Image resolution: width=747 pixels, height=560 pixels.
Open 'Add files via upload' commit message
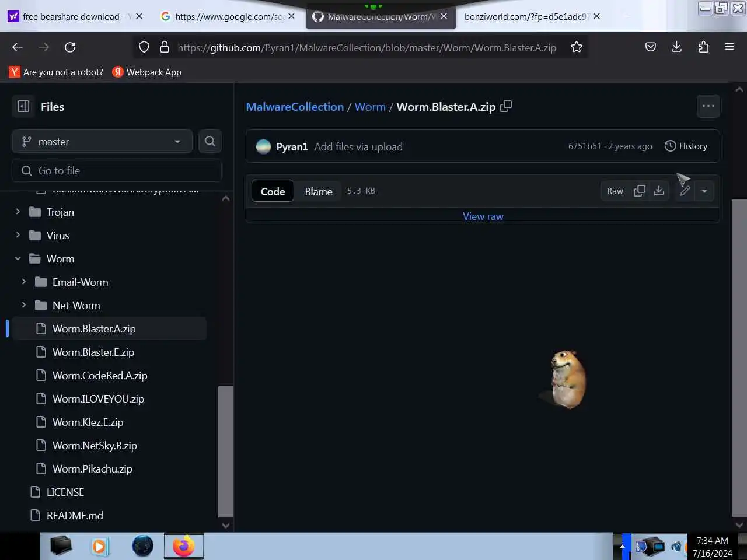pos(358,147)
